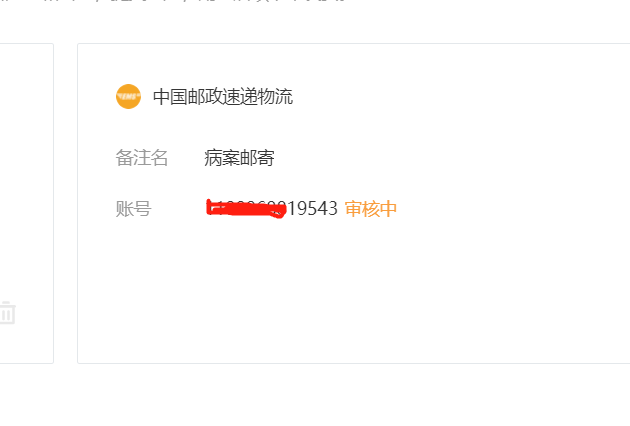This screenshot has width=630, height=426.
Task: Click the red scribble over the account
Action: click(246, 209)
